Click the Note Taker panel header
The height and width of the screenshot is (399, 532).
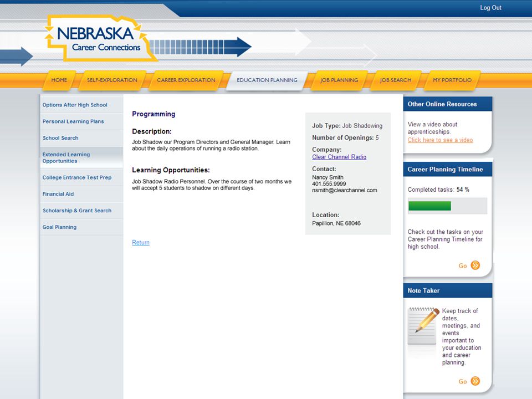point(448,291)
